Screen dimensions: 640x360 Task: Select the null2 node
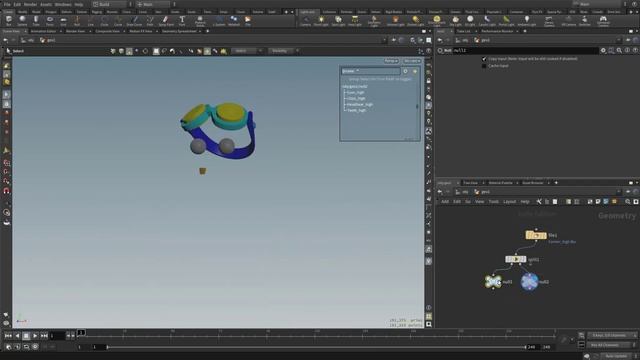(x=529, y=282)
